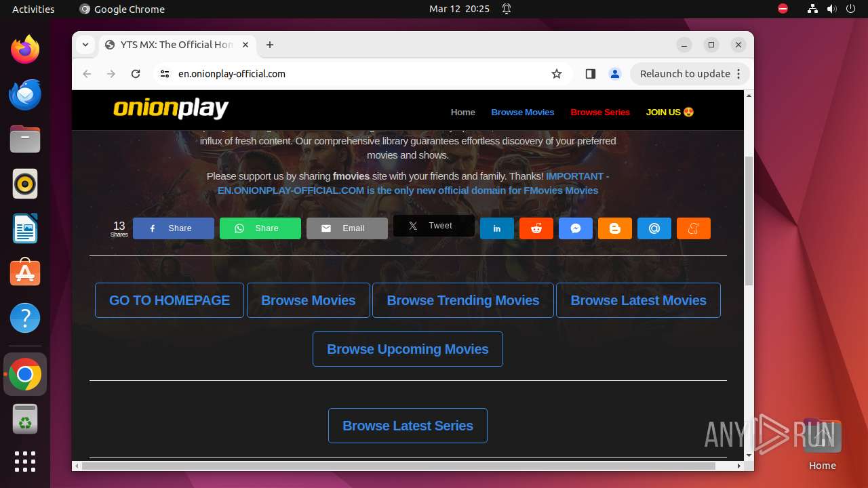
Task: Open Firefox from the dock
Action: [25, 49]
